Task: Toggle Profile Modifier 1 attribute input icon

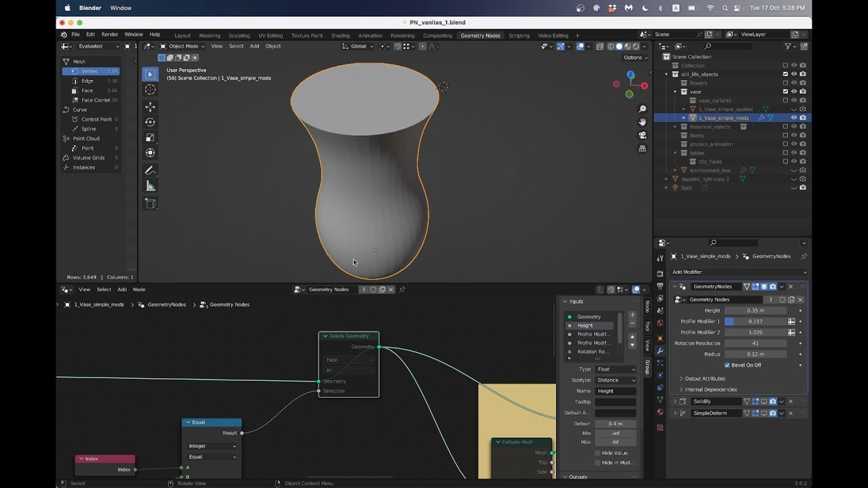Action: pyautogui.click(x=791, y=321)
